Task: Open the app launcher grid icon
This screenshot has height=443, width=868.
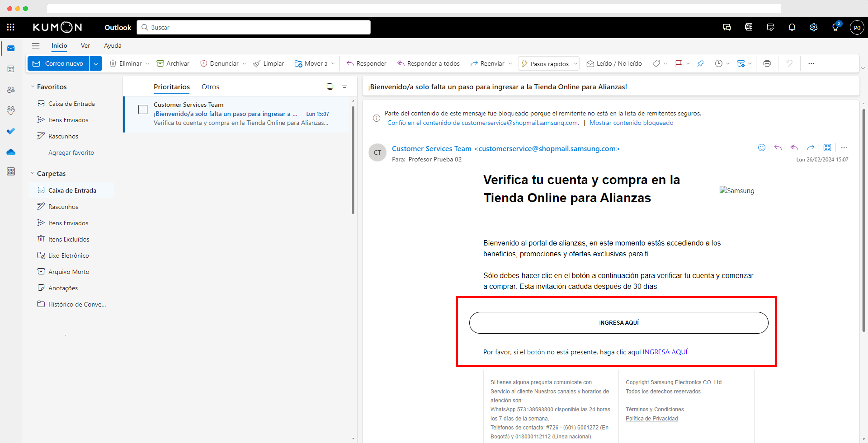Action: 10,27
